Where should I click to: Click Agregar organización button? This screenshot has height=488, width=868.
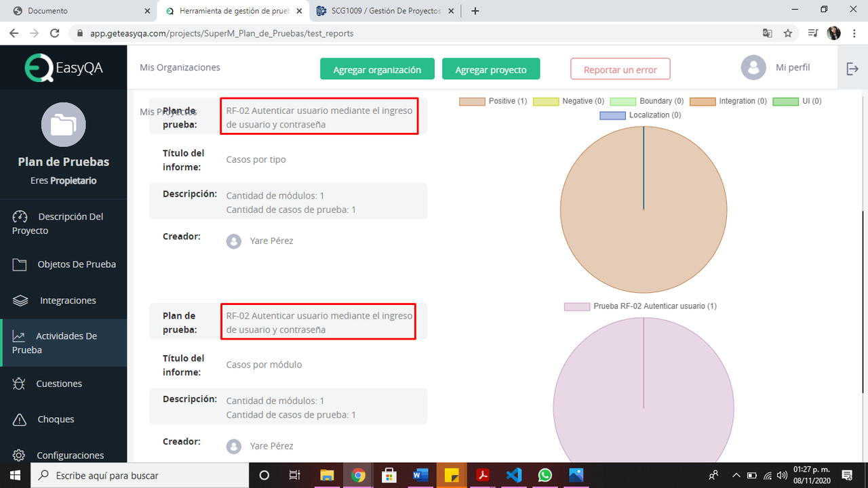pos(377,69)
